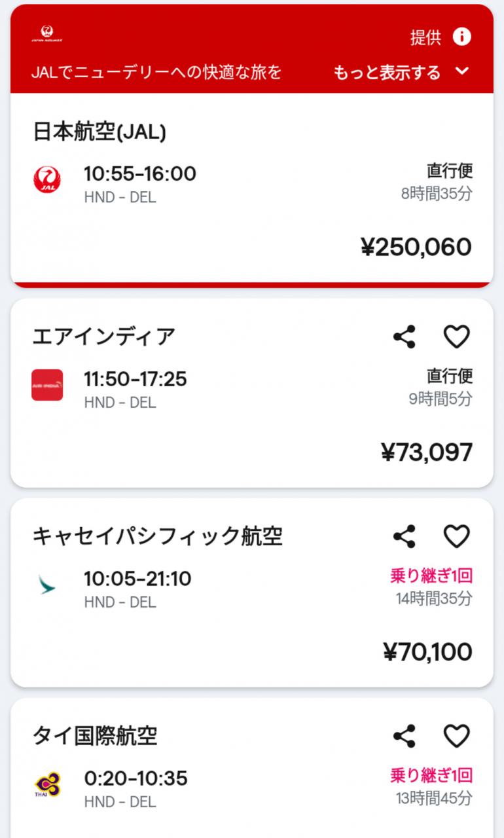
Task: Open the 10:05-21:10 flight card
Action: pyautogui.click(x=137, y=579)
